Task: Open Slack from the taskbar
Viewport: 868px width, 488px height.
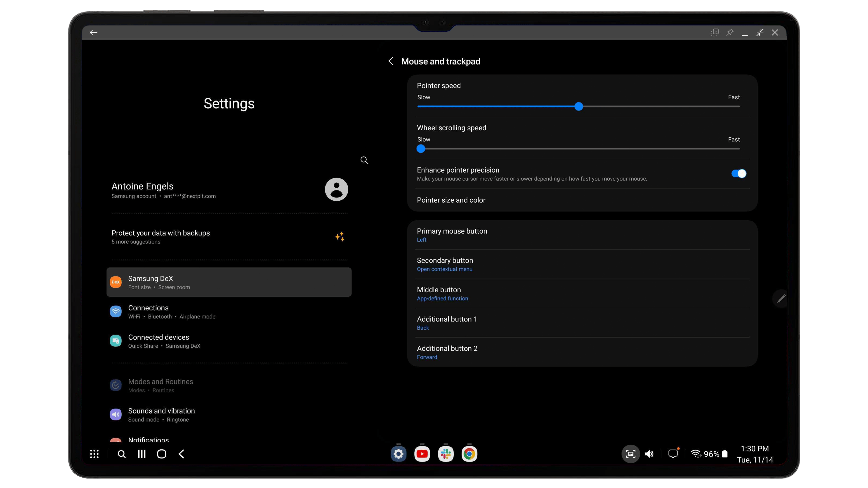Action: [446, 454]
